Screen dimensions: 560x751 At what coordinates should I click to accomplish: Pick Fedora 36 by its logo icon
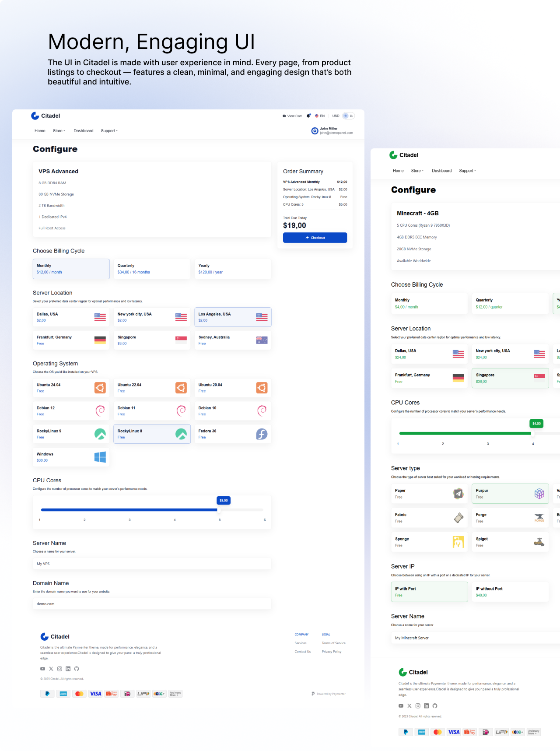pos(262,434)
